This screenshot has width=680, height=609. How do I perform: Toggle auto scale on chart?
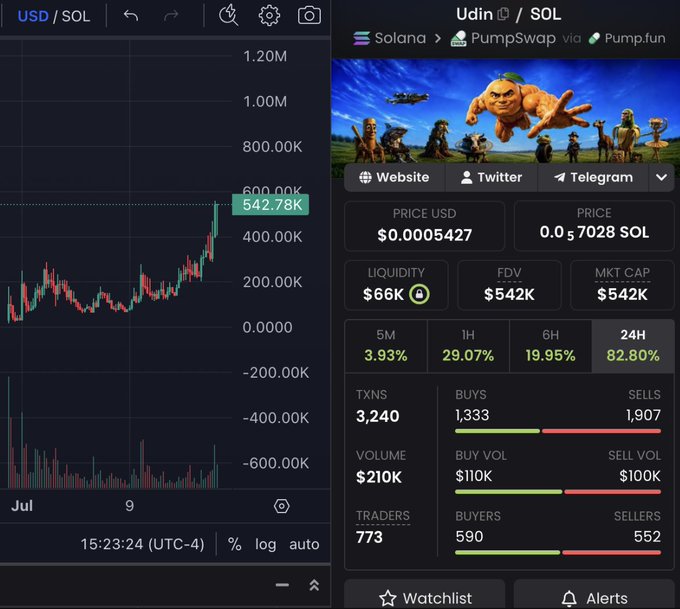pyautogui.click(x=304, y=544)
